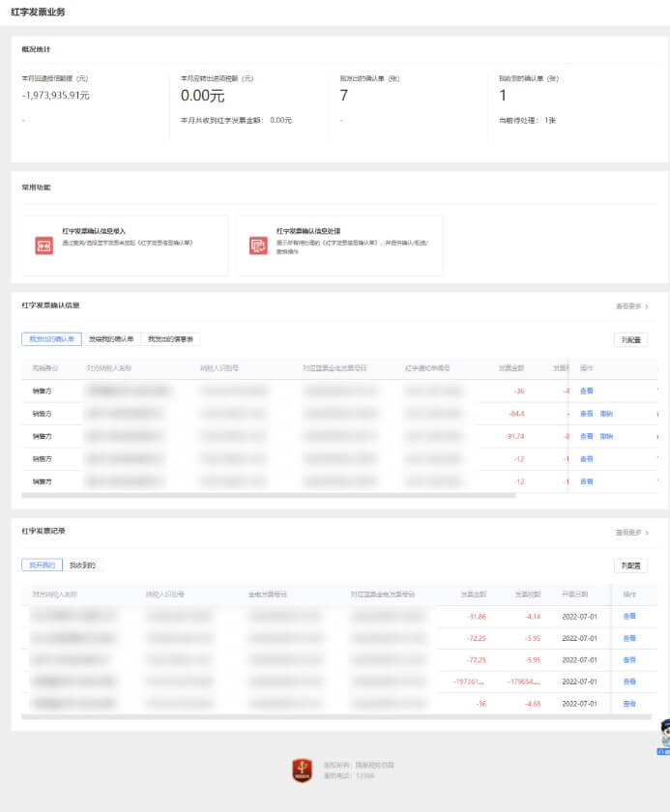This screenshot has width=670, height=812.
Task: Click 列配置 in confirmation info section
Action: click(630, 340)
